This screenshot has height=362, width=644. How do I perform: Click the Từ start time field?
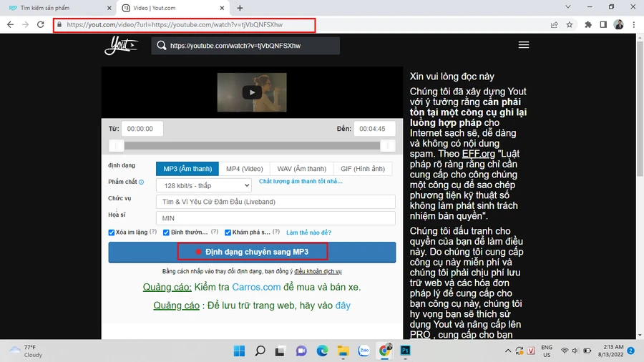tap(142, 129)
